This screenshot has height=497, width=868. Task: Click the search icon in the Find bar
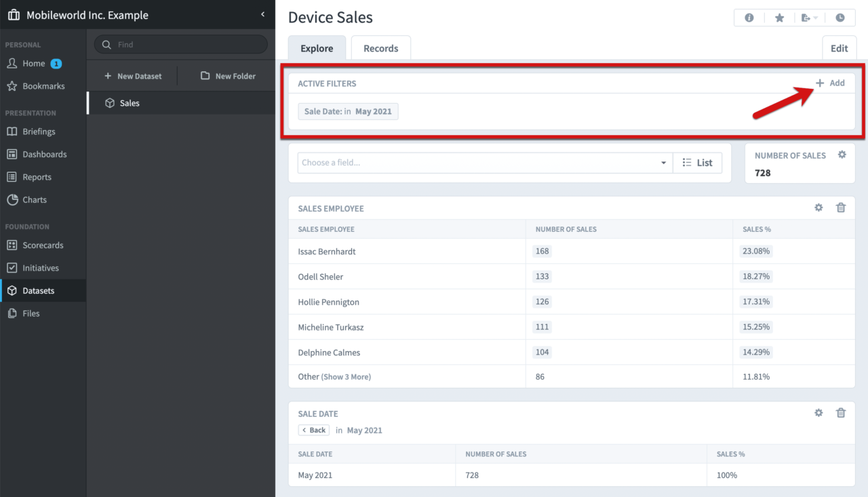106,44
